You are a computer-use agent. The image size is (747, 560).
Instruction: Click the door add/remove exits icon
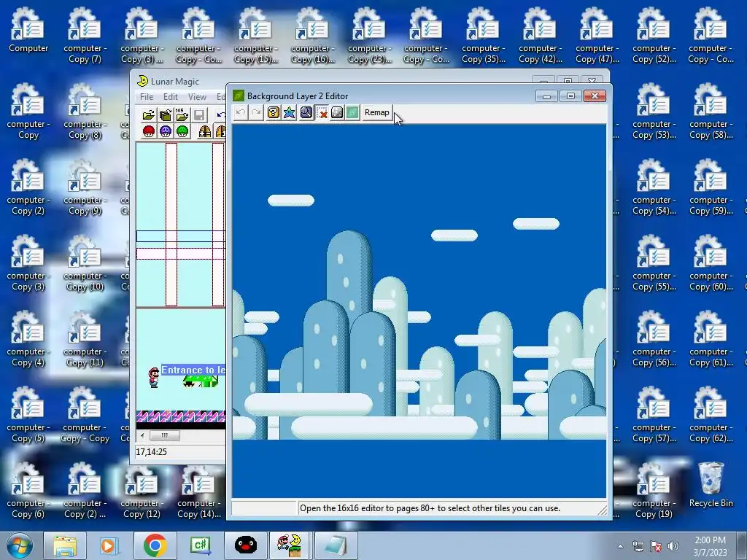205,131
